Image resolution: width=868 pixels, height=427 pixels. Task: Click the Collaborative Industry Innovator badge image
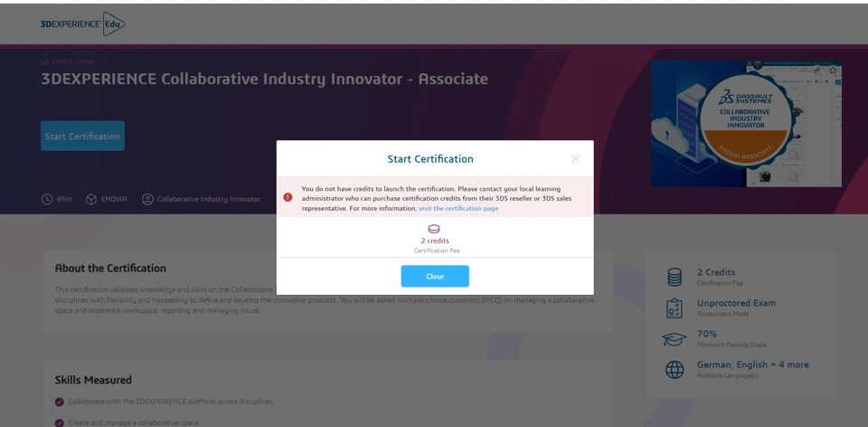(746, 124)
